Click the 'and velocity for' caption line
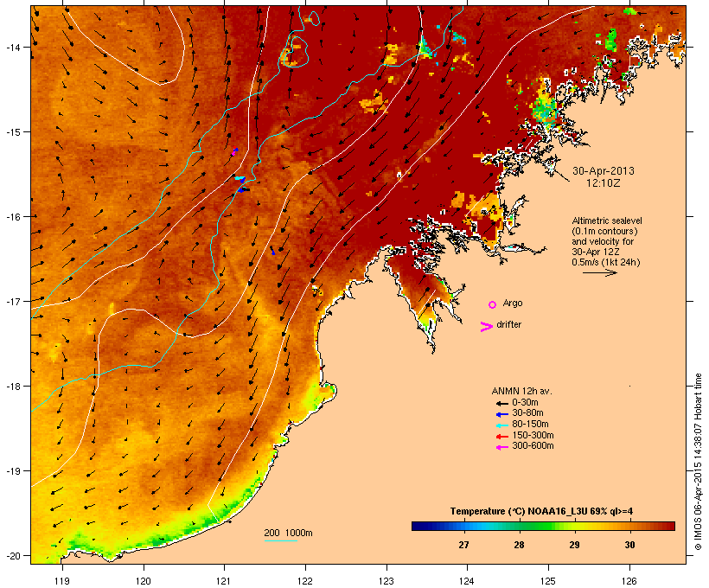Image resolution: width=709 pixels, height=588 pixels. [x=603, y=241]
